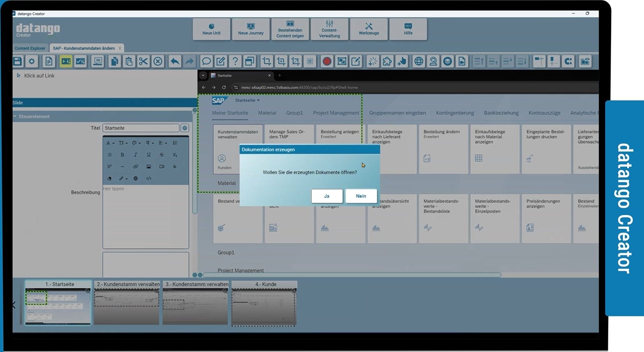Click the cut scissors icon
644x352 pixels.
point(143,61)
